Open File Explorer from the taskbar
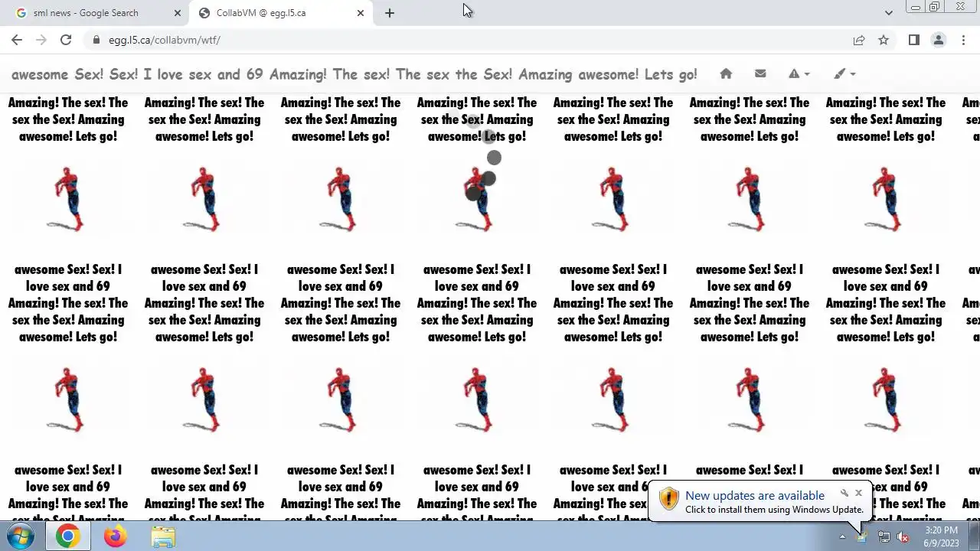The width and height of the screenshot is (980, 551). pos(162,536)
